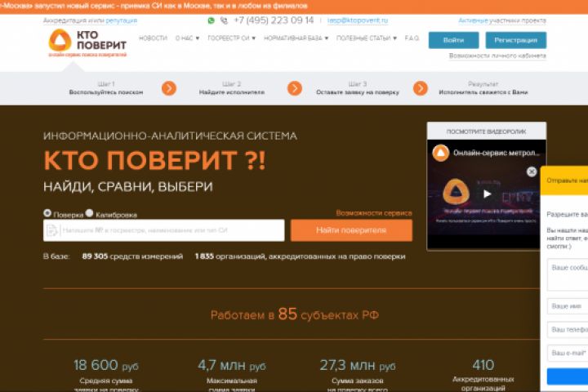
Task: Expand the О НАС dropdown menu
Action: (187, 38)
